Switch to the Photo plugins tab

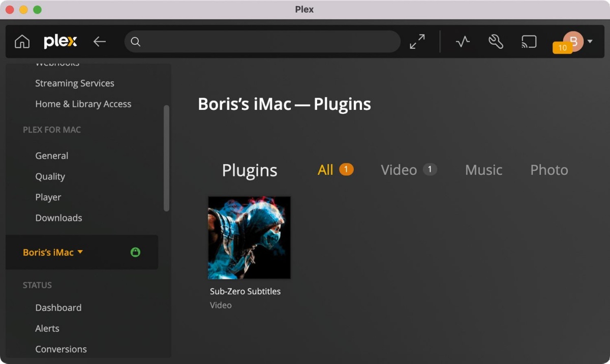pyautogui.click(x=549, y=170)
